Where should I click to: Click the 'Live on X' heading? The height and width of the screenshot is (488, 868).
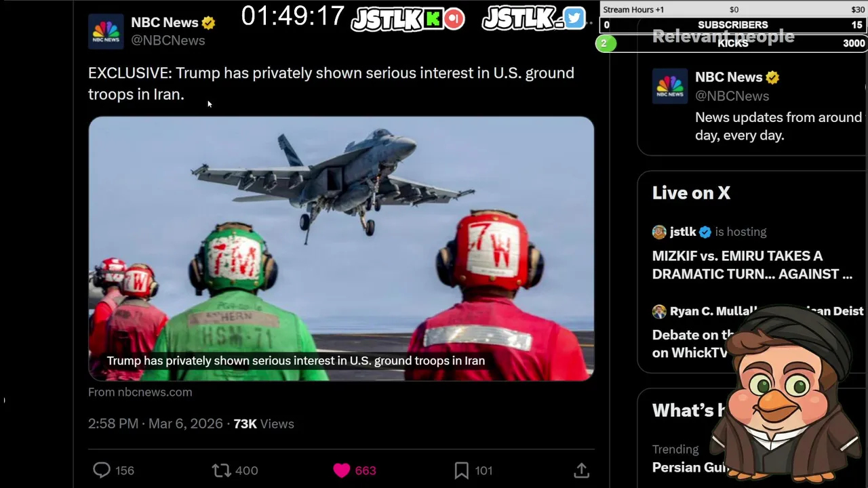pyautogui.click(x=691, y=193)
